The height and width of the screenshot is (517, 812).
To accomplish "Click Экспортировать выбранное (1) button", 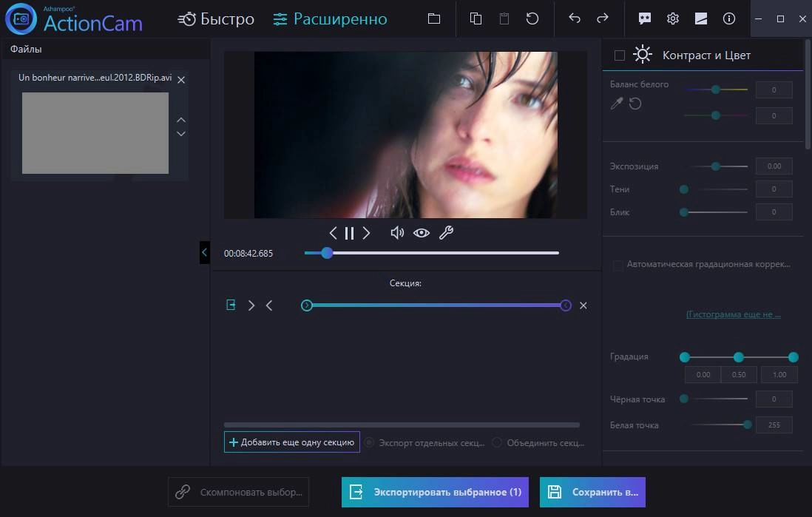I will click(435, 492).
